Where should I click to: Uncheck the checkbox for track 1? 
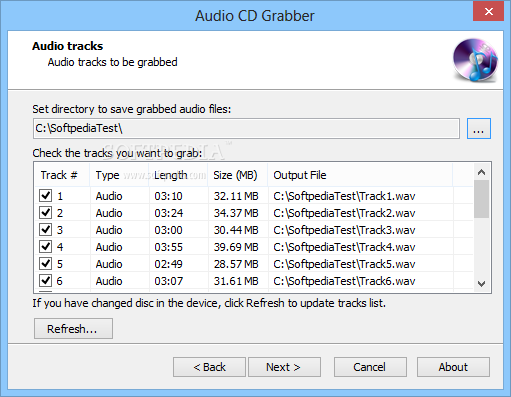coord(46,196)
